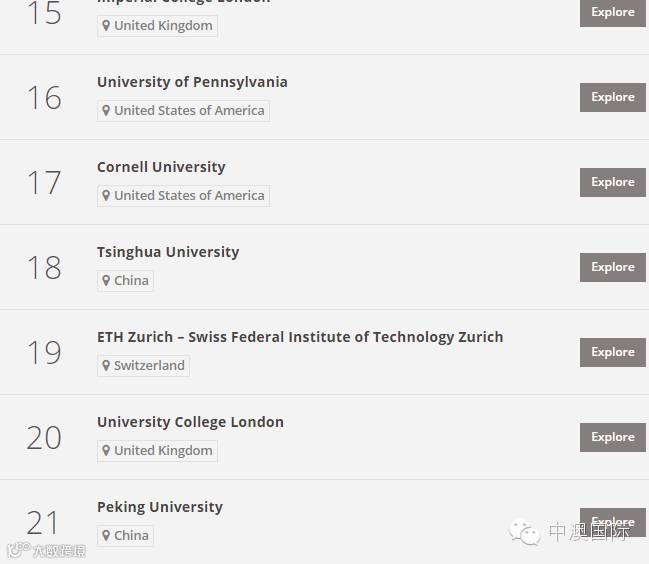Explore Cornell University
Screen dimensions: 649x564
[613, 182]
